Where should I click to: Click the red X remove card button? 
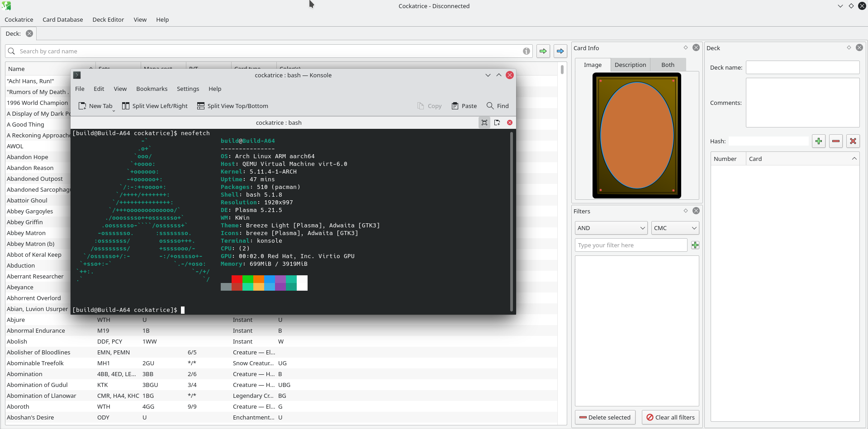pos(853,141)
